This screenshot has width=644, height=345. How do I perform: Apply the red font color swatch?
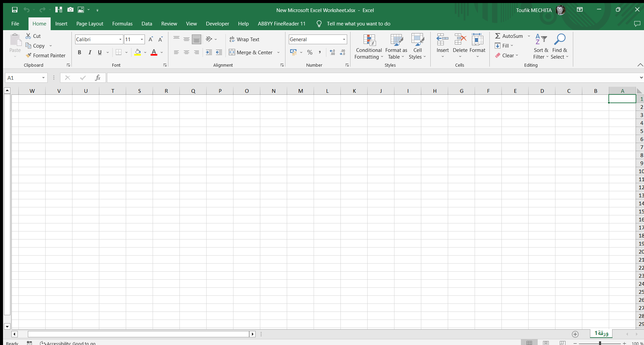(x=154, y=52)
